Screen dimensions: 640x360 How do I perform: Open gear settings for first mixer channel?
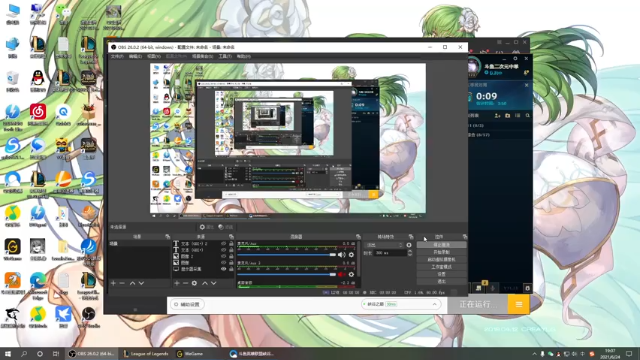[x=351, y=255]
